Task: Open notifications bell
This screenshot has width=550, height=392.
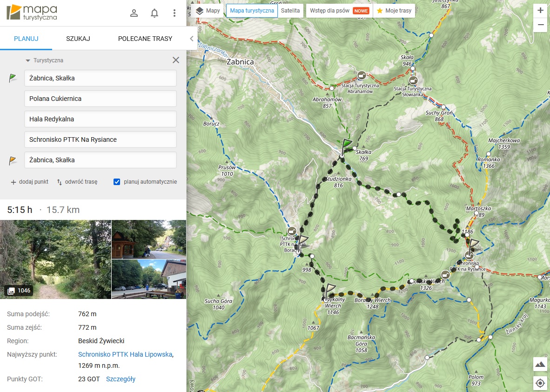Action: click(154, 13)
